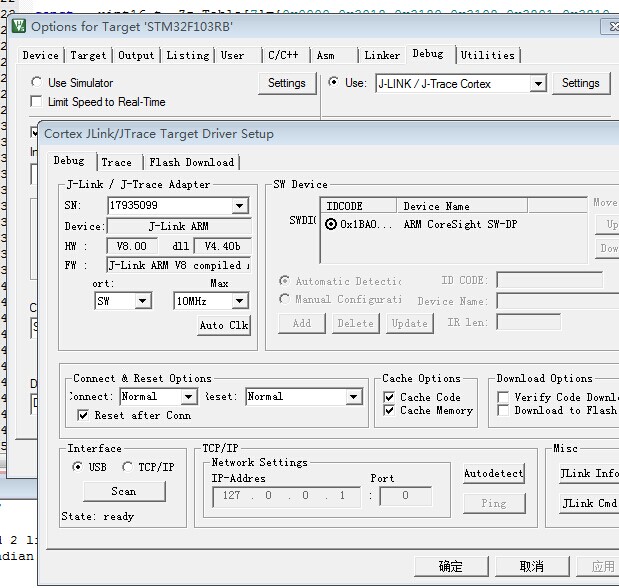Open the Utilities tab
The image size is (619, 588).
[488, 55]
